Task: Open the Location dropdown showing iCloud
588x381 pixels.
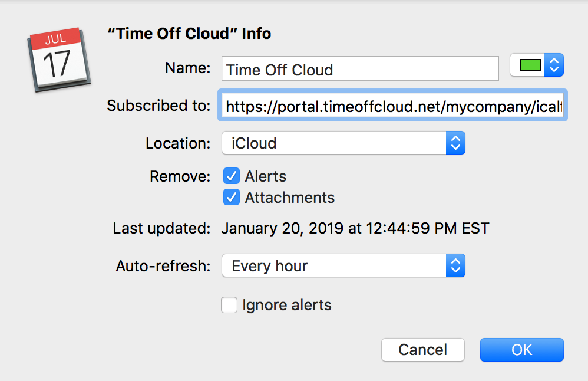Action: 333,143
